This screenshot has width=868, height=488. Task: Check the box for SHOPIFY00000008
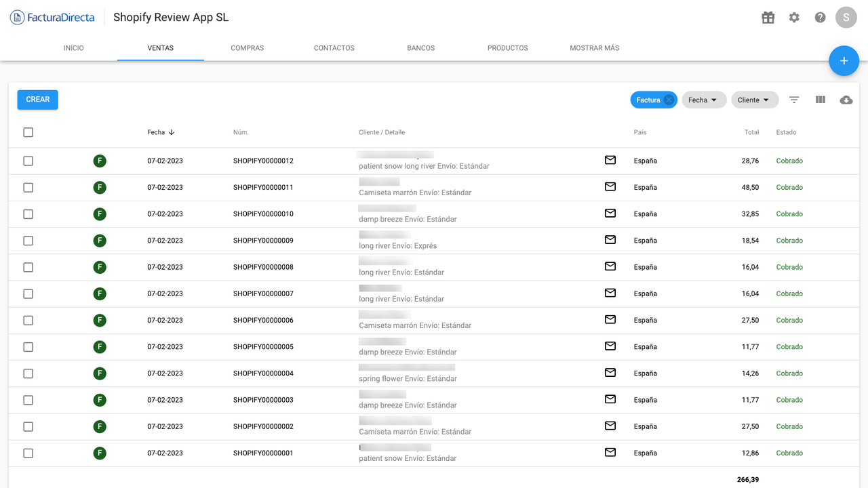28,267
